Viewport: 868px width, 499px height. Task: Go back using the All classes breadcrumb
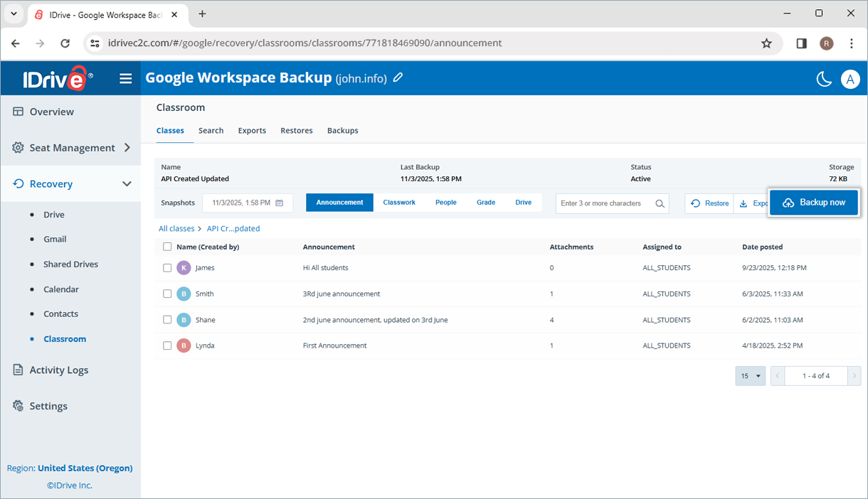pos(176,228)
